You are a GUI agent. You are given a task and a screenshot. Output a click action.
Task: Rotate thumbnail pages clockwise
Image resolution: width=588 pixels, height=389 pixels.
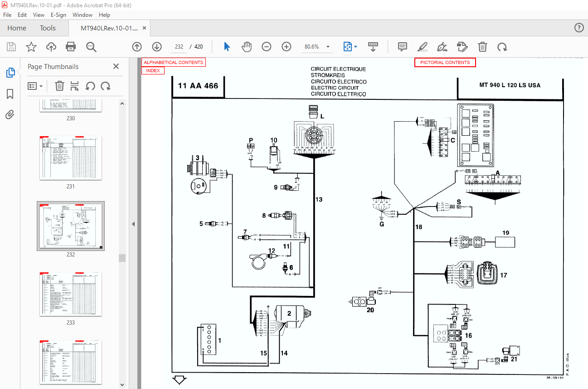click(106, 86)
